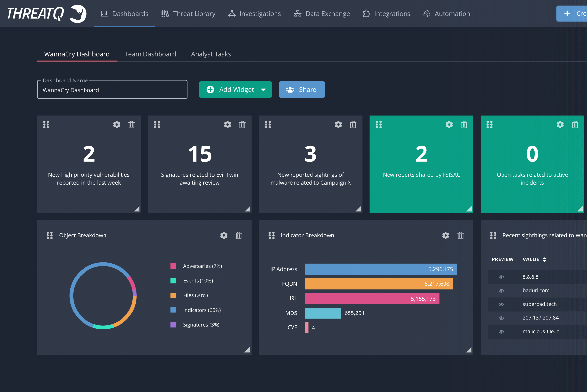Open Object Breakdown settings gear
Screen dimensions: 587x392
224,235
